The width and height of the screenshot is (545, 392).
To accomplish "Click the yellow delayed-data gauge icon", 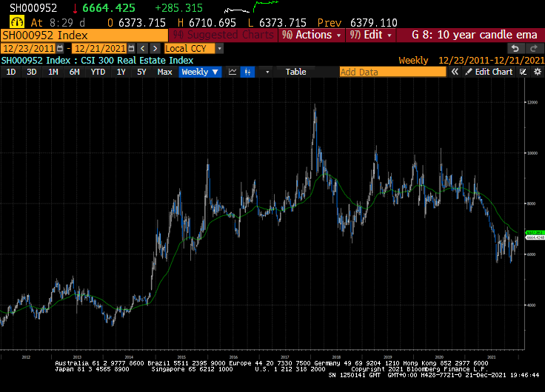I will [x=17, y=22].
